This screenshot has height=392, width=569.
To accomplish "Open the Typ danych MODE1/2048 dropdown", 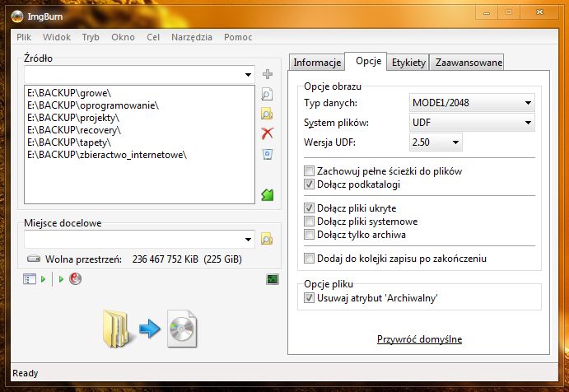I will pos(471,103).
